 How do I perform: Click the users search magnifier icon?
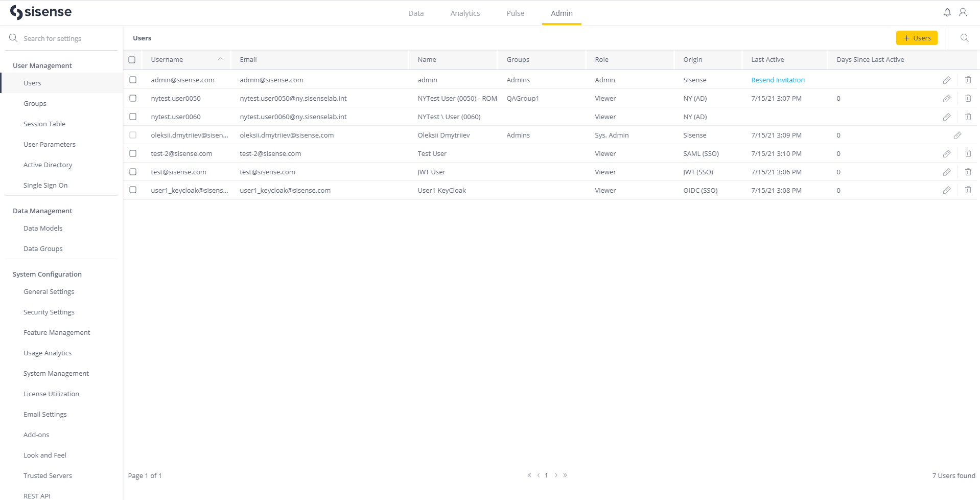[965, 38]
